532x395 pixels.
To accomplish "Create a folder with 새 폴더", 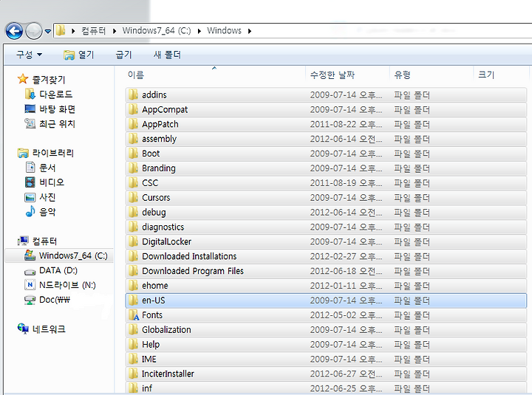I will [x=167, y=55].
